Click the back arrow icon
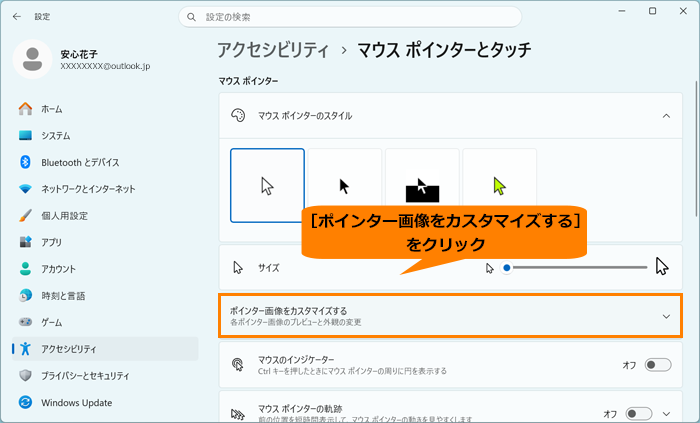The image size is (700, 423). coord(17,17)
